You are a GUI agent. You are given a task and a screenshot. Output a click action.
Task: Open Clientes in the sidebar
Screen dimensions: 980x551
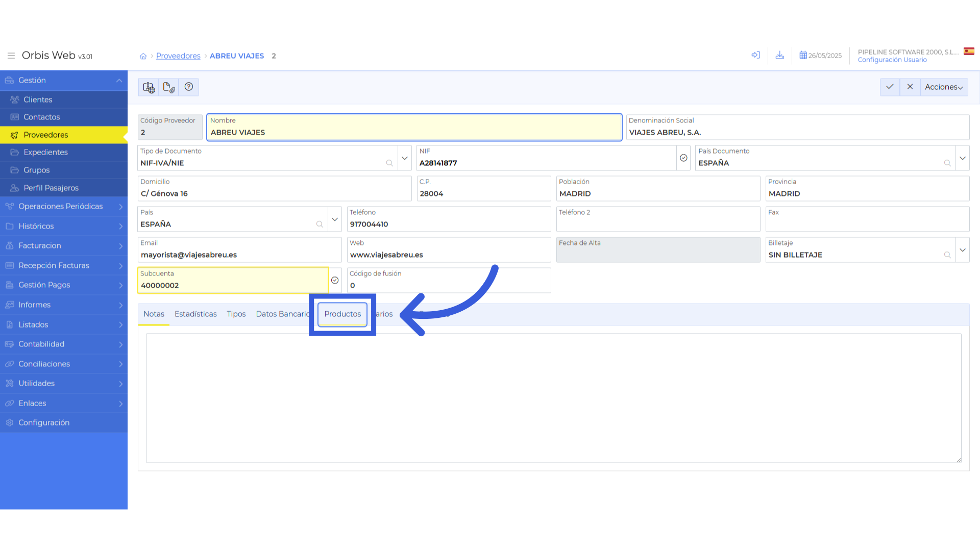click(x=64, y=99)
